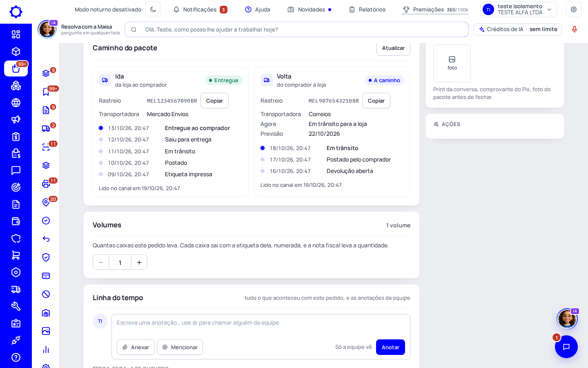Open the wallet icon in the blue sidebar
This screenshot has height=368, width=588.
pos(16,221)
